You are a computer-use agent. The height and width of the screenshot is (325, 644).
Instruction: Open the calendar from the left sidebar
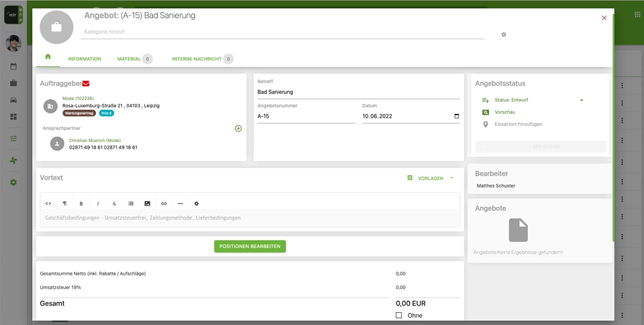(x=13, y=66)
